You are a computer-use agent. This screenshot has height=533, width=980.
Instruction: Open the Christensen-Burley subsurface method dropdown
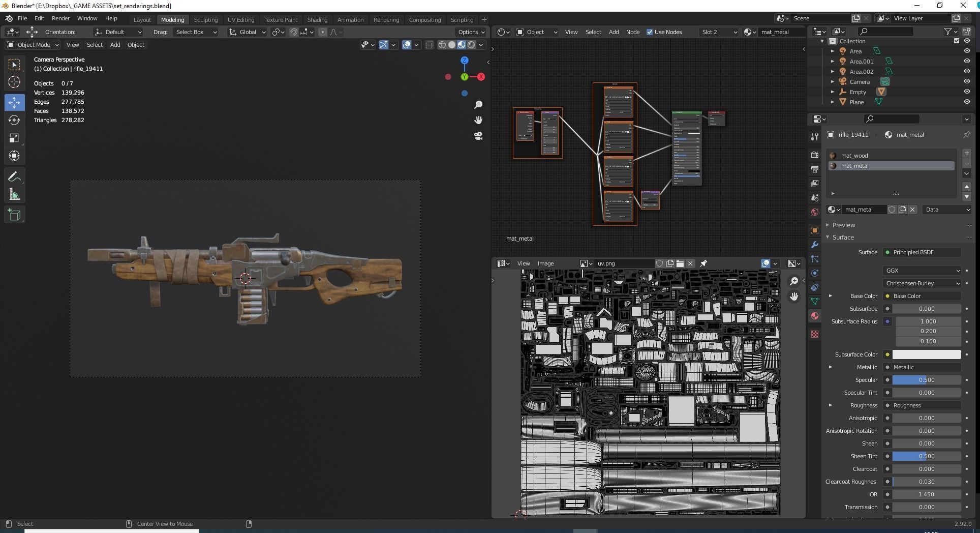pyautogui.click(x=922, y=283)
